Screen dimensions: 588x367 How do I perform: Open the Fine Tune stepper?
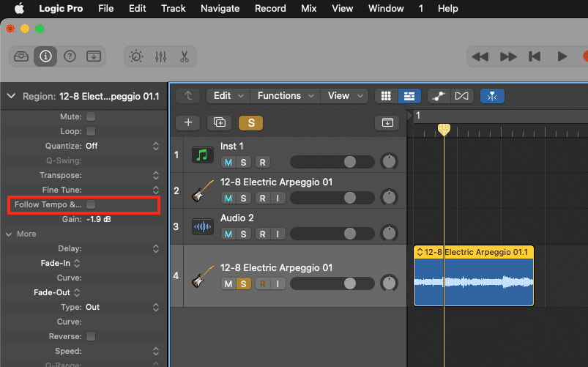point(156,190)
